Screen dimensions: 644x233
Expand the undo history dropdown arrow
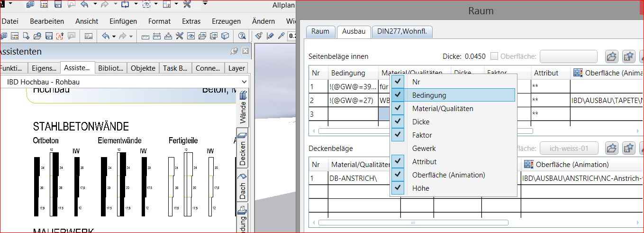point(95,5)
